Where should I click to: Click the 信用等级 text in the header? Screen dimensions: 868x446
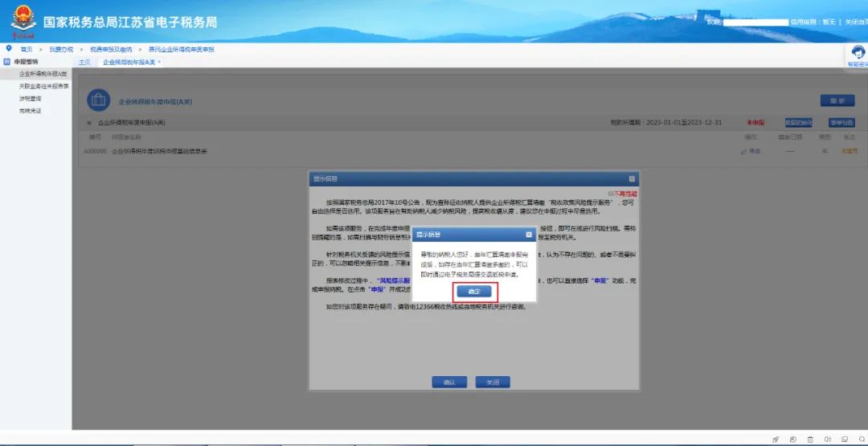point(813,23)
